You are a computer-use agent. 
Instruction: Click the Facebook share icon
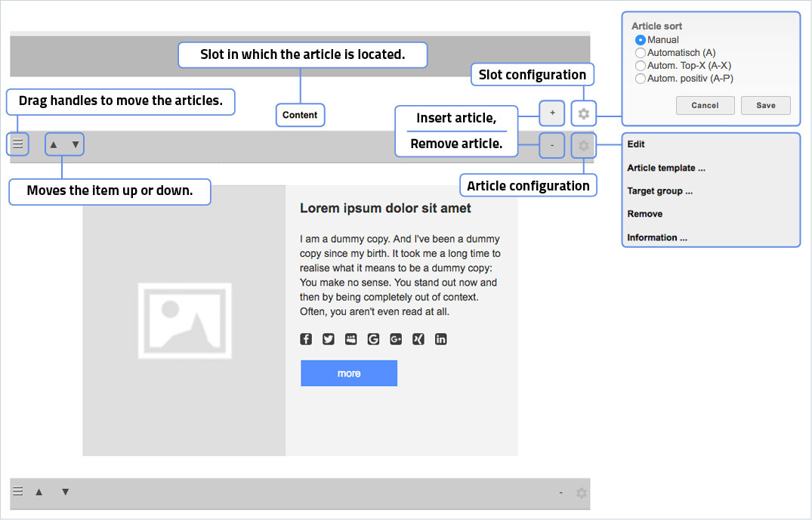(306, 339)
